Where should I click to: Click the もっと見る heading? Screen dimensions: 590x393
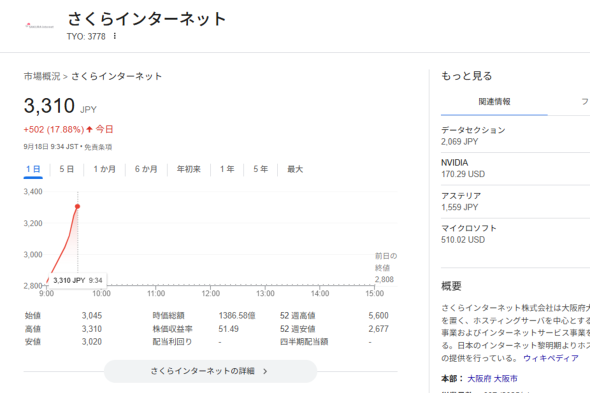point(467,76)
